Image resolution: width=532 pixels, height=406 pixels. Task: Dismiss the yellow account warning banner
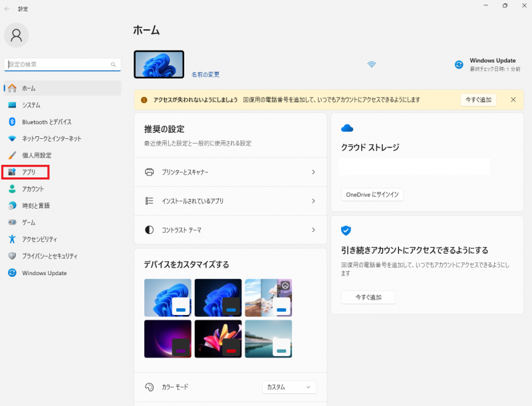click(513, 100)
